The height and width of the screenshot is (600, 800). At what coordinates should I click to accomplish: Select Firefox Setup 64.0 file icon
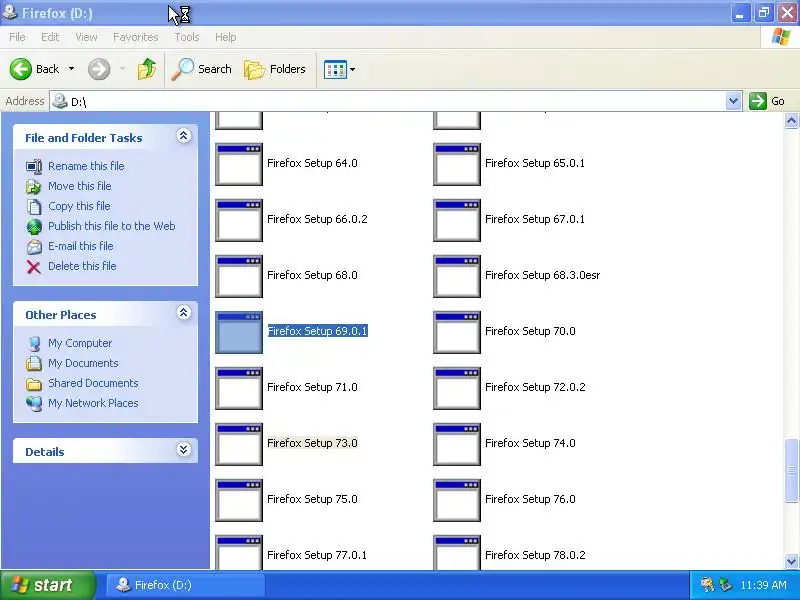(239, 164)
